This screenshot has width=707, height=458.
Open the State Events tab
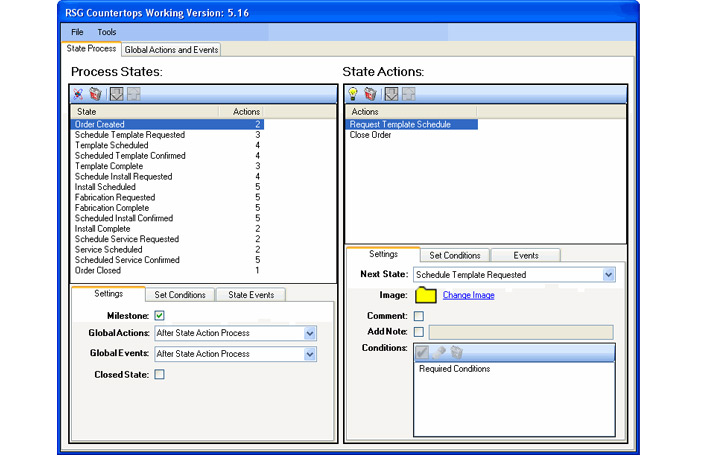pyautogui.click(x=251, y=295)
